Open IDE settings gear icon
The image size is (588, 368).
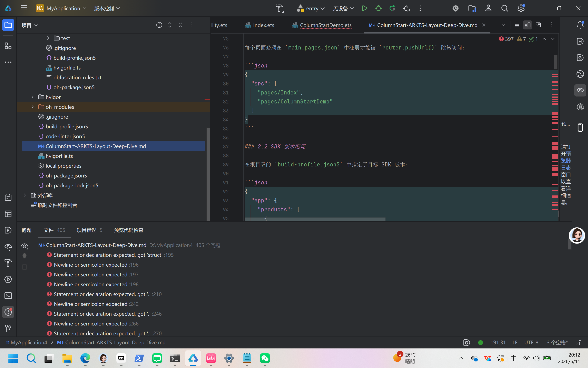click(521, 8)
